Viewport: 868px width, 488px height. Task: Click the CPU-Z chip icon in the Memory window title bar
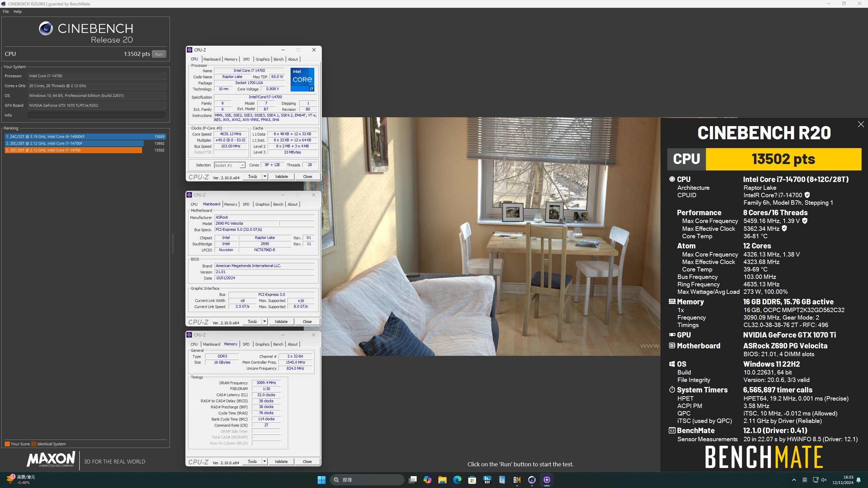click(x=189, y=335)
